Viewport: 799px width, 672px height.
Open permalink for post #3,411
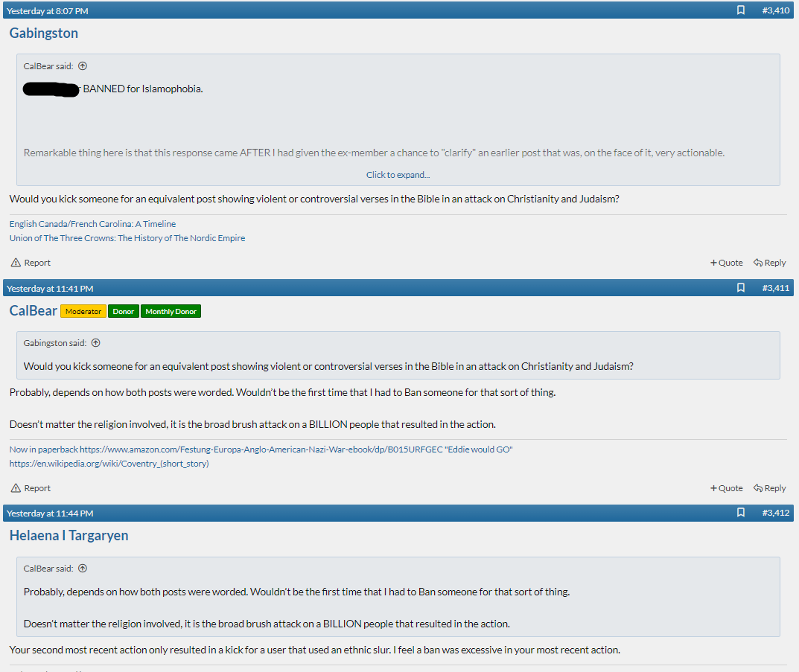776,288
